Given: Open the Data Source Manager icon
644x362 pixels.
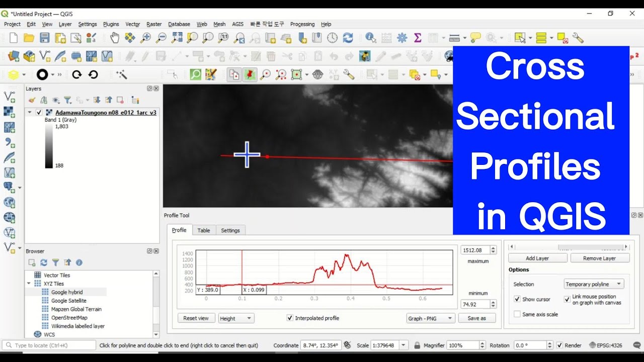Looking at the screenshot, I should tap(14, 56).
